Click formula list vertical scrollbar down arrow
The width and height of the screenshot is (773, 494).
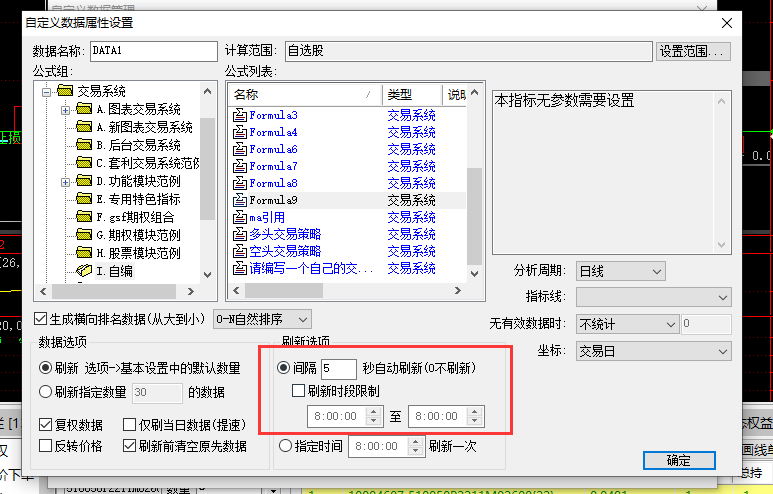(474, 274)
